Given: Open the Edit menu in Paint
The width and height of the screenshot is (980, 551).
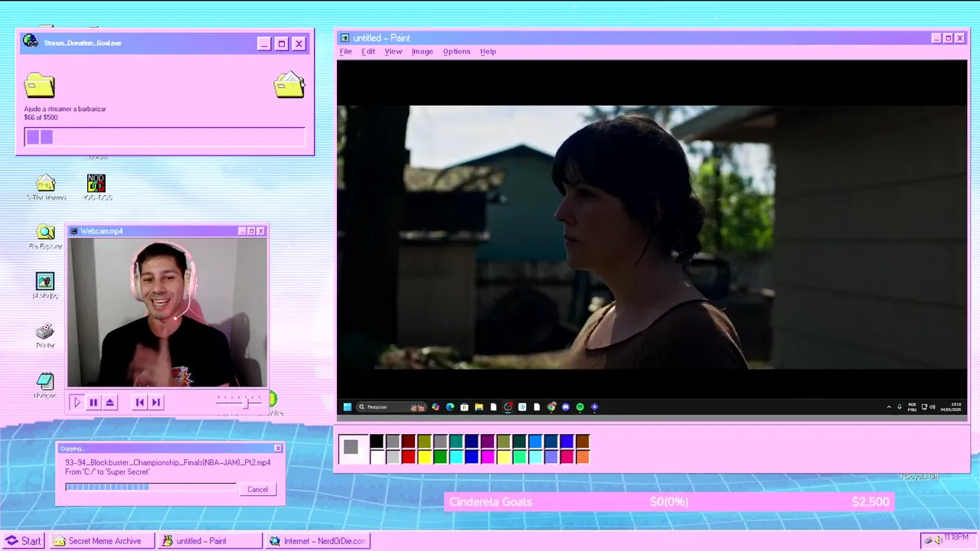Looking at the screenshot, I should tap(368, 51).
